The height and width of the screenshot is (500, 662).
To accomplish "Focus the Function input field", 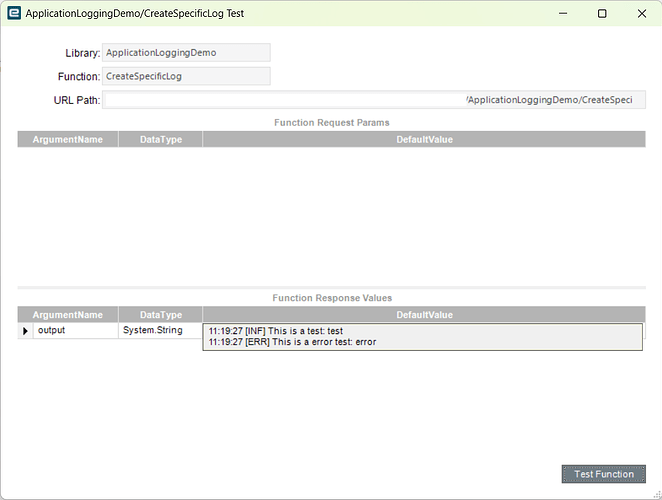I will point(186,76).
